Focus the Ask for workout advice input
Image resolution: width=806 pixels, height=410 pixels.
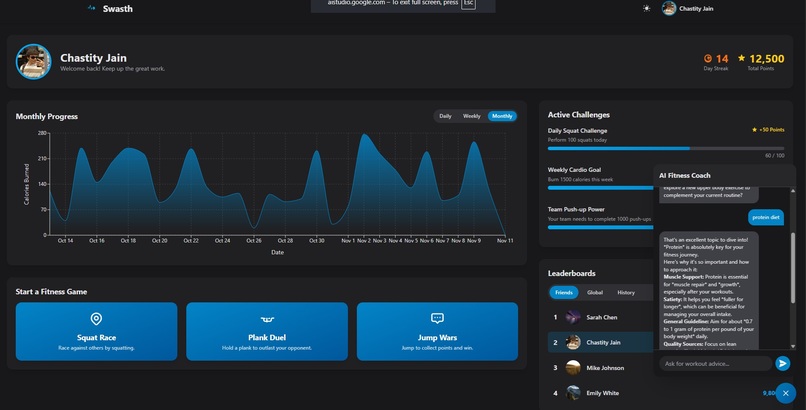[715, 364]
